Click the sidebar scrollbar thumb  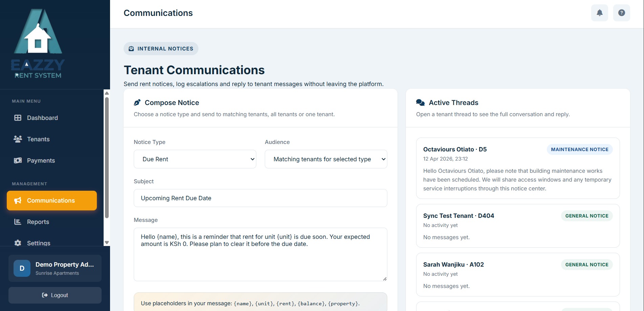click(x=107, y=158)
